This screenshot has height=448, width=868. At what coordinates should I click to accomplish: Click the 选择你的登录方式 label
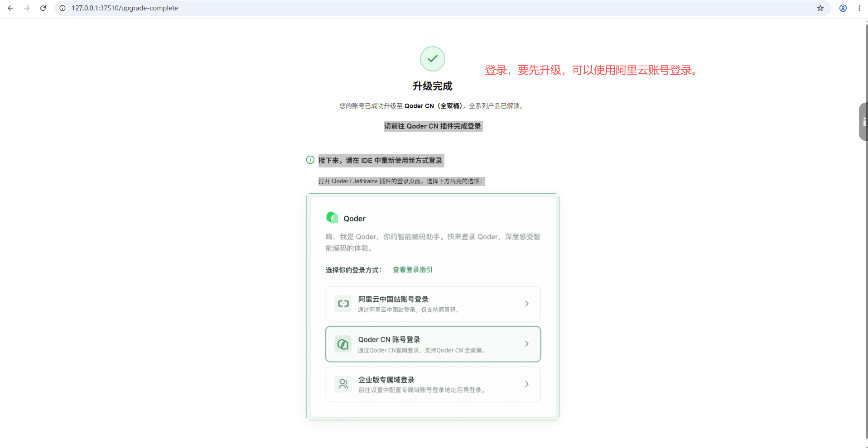tap(354, 270)
